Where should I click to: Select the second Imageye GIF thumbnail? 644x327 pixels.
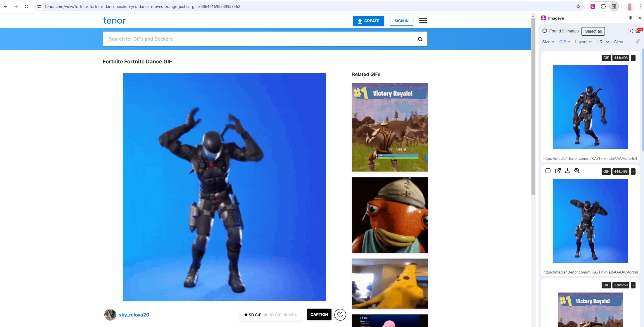pyautogui.click(x=590, y=221)
